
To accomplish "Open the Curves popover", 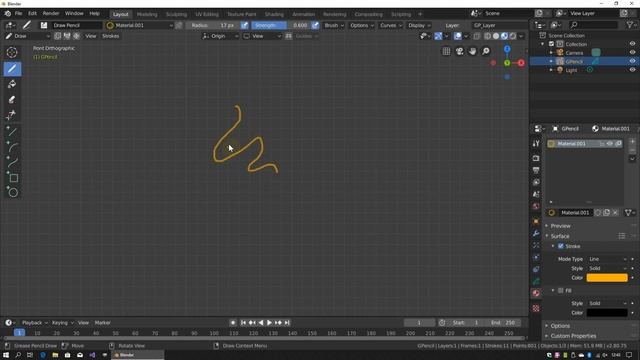I will [391, 25].
